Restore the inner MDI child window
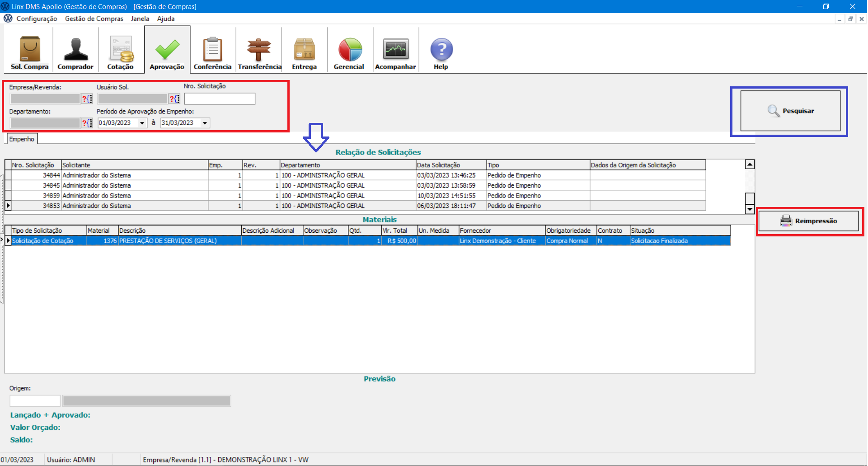The width and height of the screenshot is (868, 466). [x=850, y=19]
